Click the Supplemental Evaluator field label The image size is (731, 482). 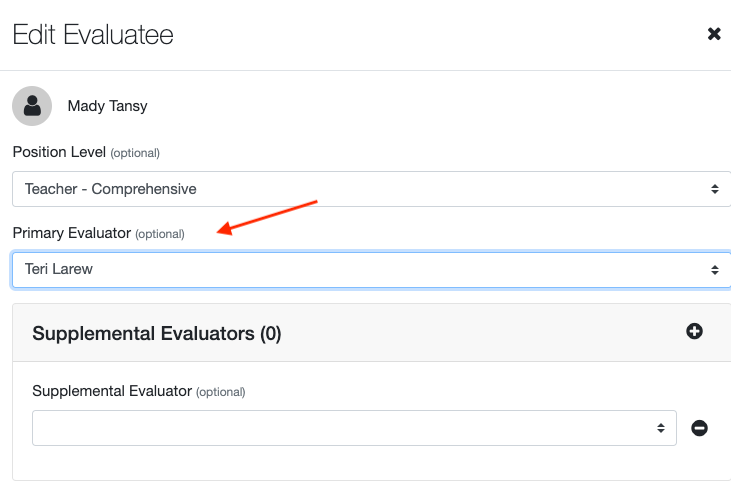point(111,391)
